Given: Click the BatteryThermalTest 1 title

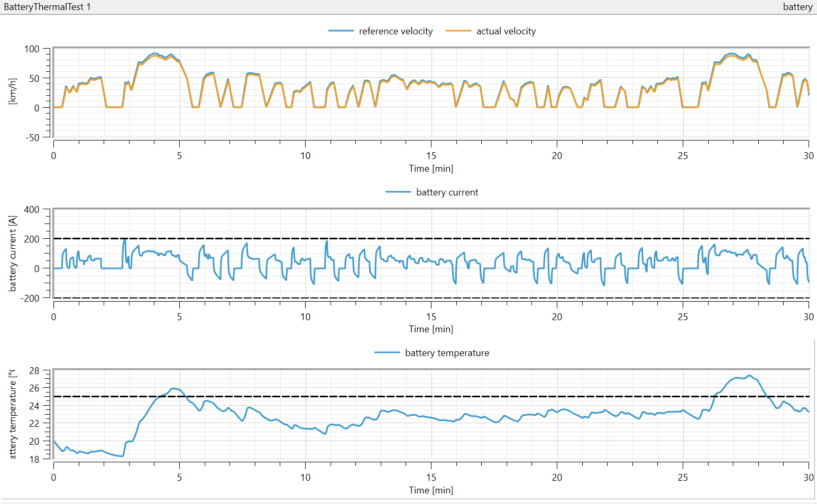Looking at the screenshot, I should 47,7.
